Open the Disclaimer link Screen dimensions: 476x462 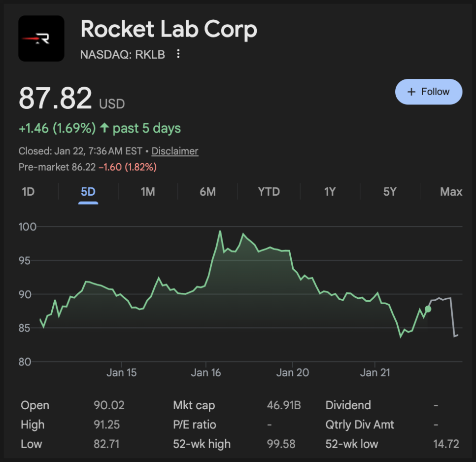click(175, 151)
